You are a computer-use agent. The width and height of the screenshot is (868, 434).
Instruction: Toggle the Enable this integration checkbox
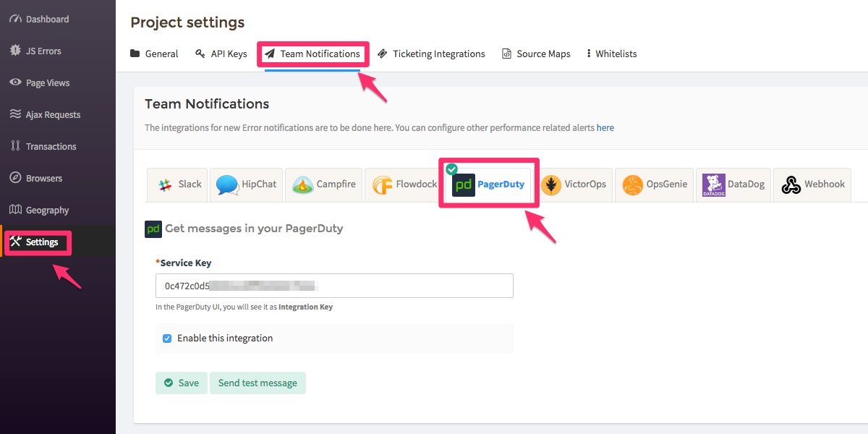pyautogui.click(x=167, y=338)
